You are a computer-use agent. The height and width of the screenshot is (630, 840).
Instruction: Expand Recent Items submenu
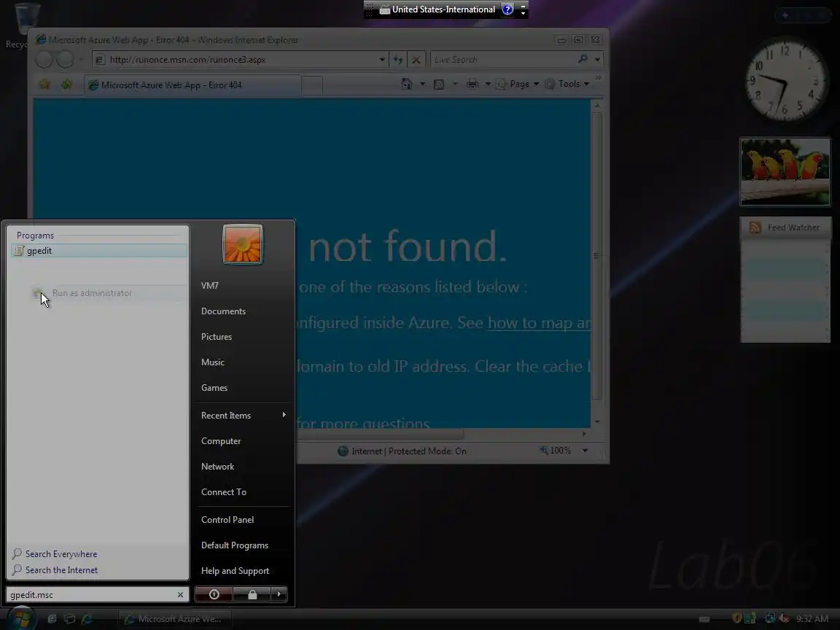pos(244,415)
